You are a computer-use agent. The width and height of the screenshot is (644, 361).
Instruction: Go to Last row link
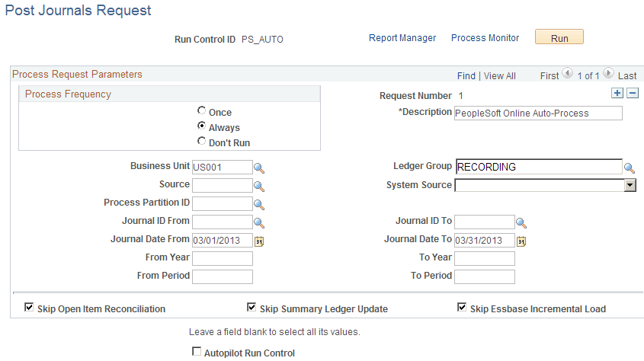[x=627, y=76]
